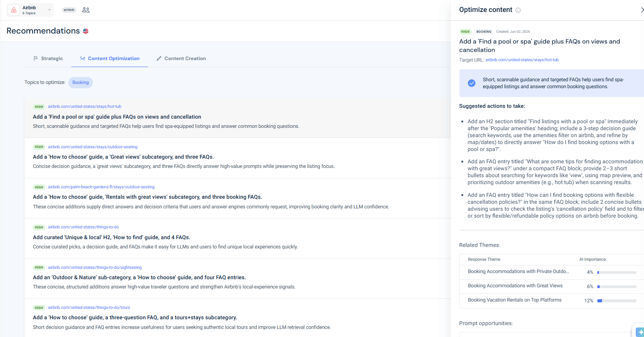Viewport: 644px width, 337px height.
Task: Click the BOOKING tag in Optimize panel
Action: 484,32
